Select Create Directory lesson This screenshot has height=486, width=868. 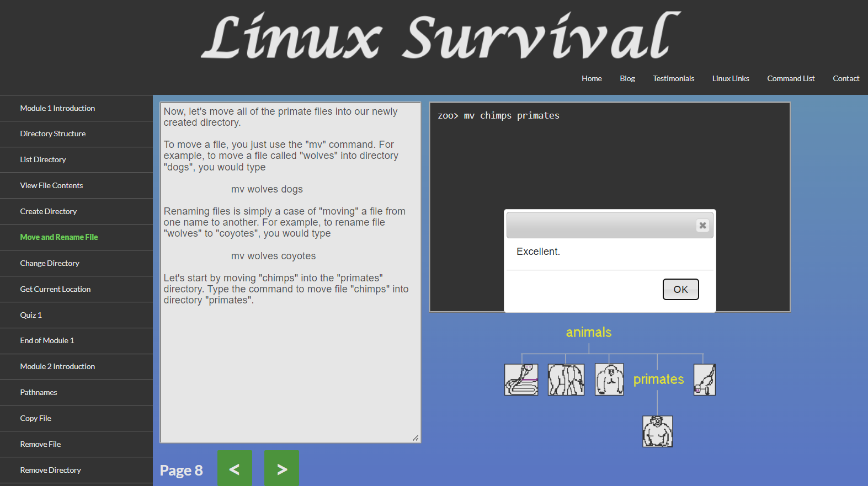coord(76,211)
